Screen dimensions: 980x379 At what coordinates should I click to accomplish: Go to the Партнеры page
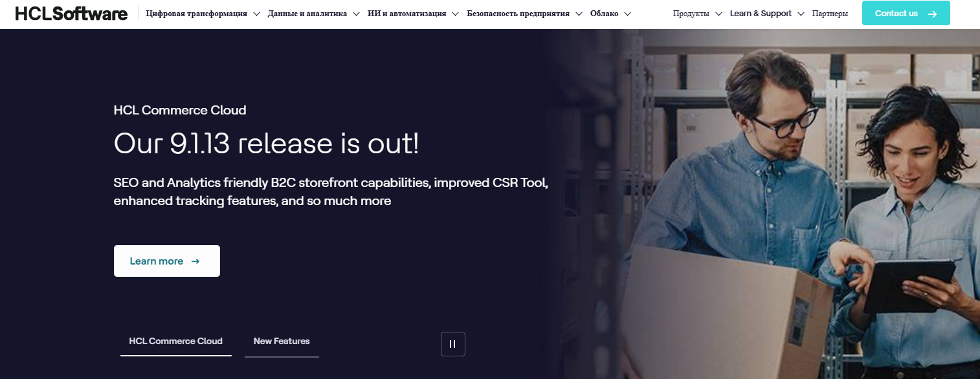[830, 14]
